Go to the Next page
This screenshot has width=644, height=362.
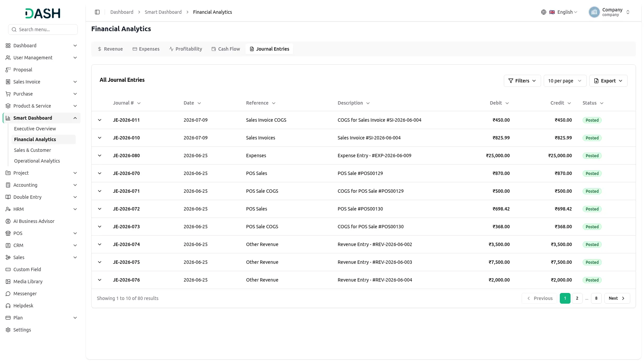pos(617,298)
